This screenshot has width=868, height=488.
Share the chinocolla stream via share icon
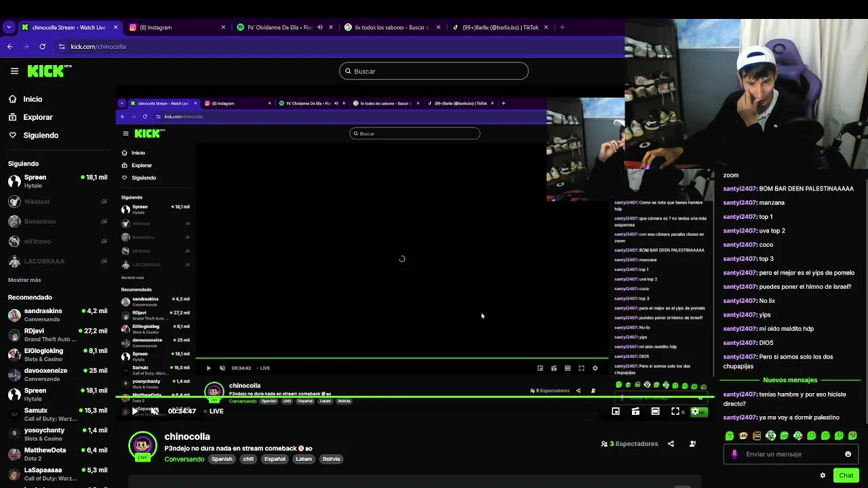click(671, 444)
